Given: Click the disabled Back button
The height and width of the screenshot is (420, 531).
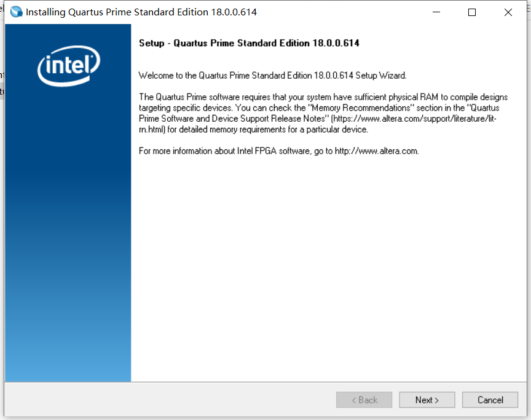Looking at the screenshot, I should coord(364,400).
